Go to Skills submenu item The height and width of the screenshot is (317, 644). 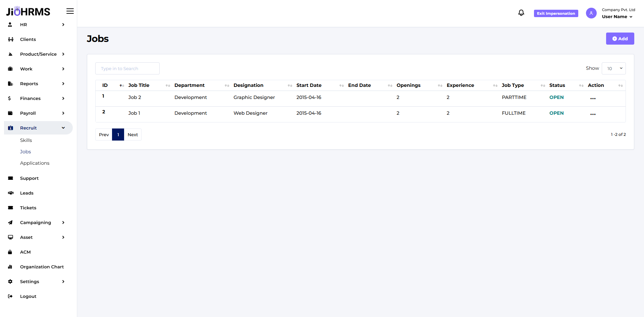pos(26,140)
